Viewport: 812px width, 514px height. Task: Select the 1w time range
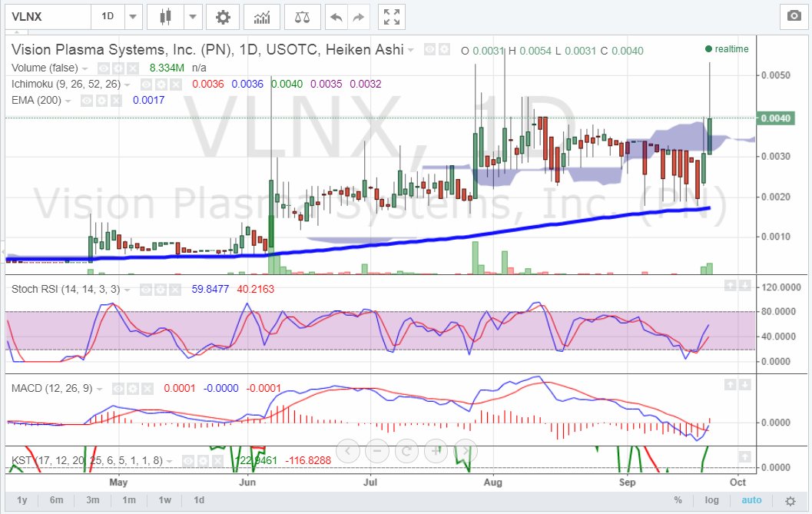point(164,500)
